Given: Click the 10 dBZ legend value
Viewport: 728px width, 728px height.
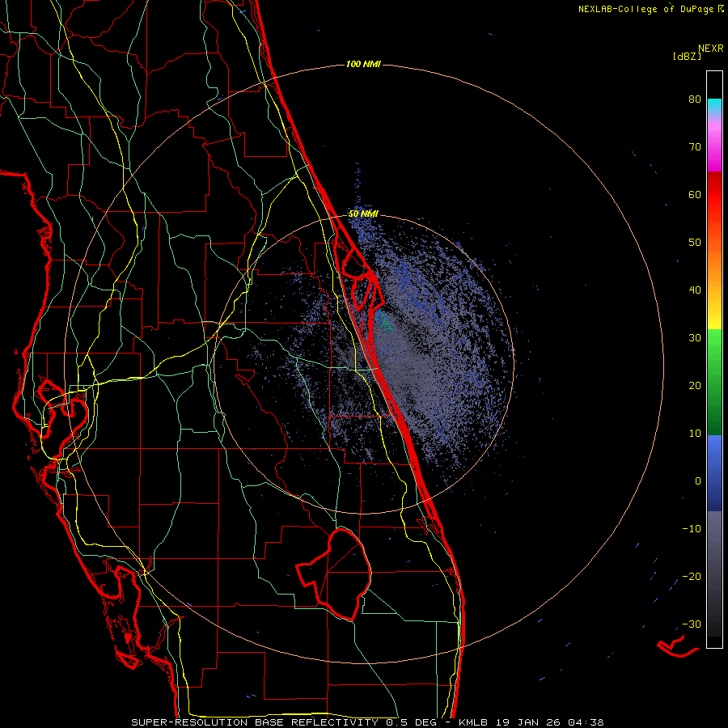Looking at the screenshot, I should click(x=695, y=434).
